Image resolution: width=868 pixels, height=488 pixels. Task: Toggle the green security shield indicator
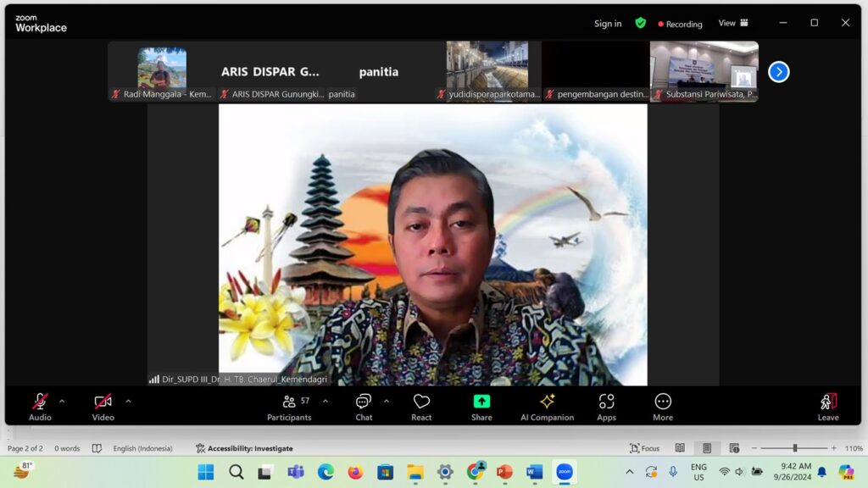tap(640, 23)
